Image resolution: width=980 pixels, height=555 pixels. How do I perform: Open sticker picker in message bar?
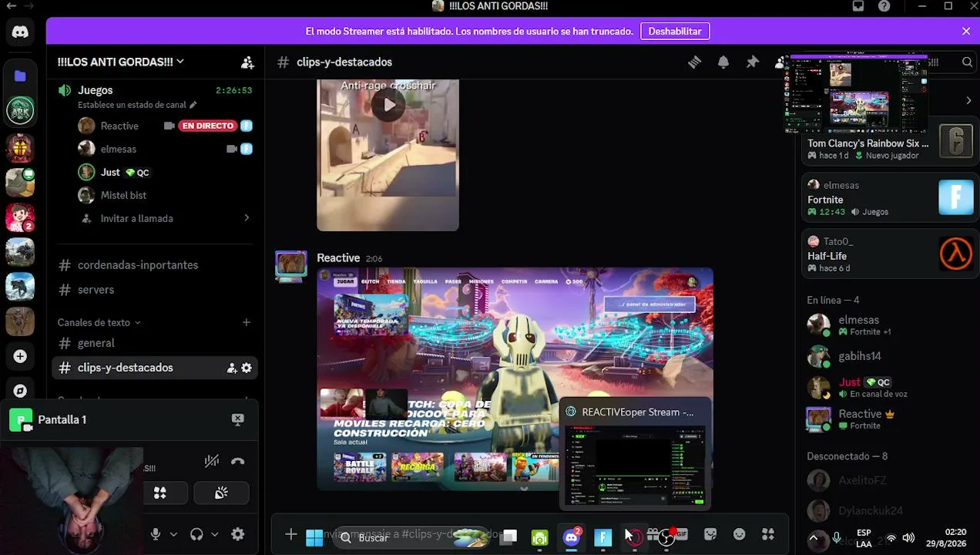[710, 534]
